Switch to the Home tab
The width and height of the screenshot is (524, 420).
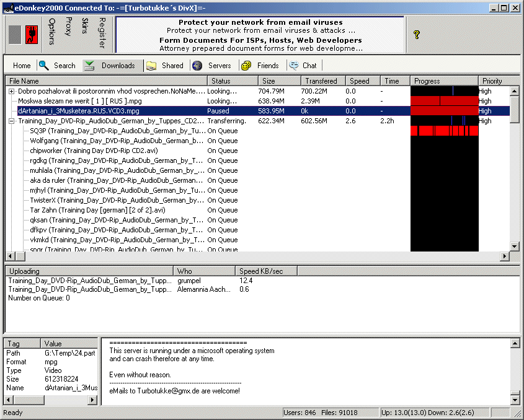click(x=22, y=66)
